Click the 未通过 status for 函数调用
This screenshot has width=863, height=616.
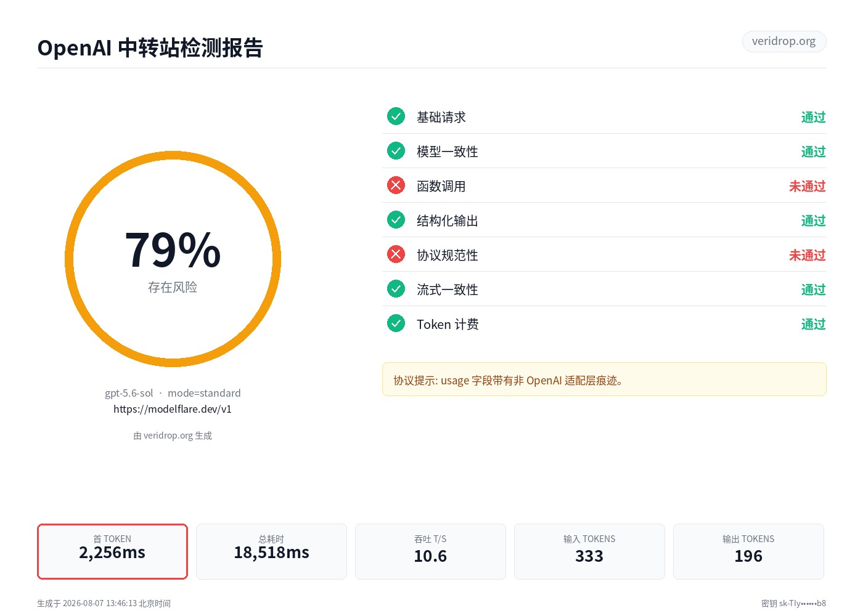[807, 186]
